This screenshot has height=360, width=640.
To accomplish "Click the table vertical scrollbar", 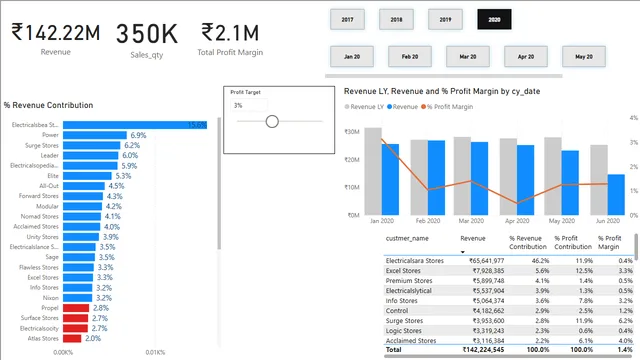I will (x=636, y=246).
